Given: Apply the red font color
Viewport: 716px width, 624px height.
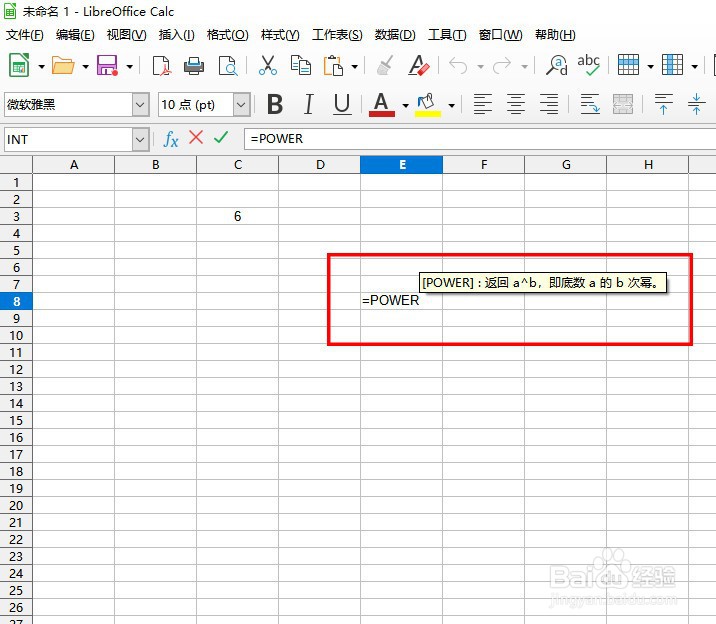Looking at the screenshot, I should 382,105.
